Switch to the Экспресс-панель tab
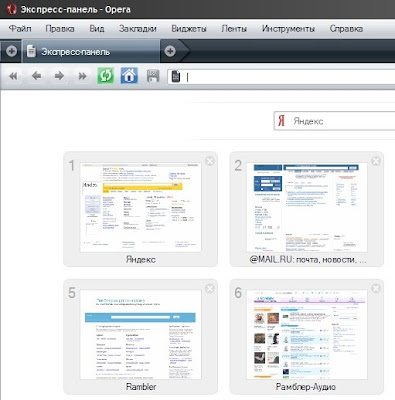This screenshot has width=395, height=400. pyautogui.click(x=91, y=51)
